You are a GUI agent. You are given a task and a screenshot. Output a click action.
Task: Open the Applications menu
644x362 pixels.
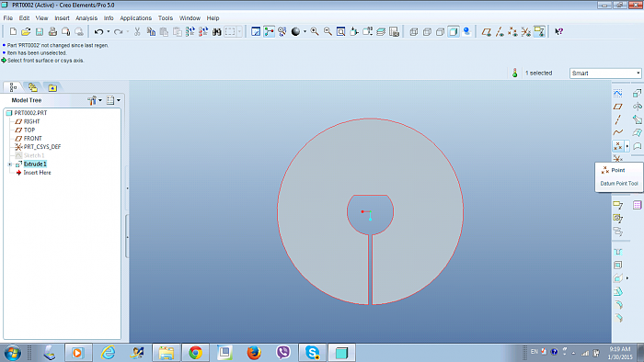(x=135, y=18)
